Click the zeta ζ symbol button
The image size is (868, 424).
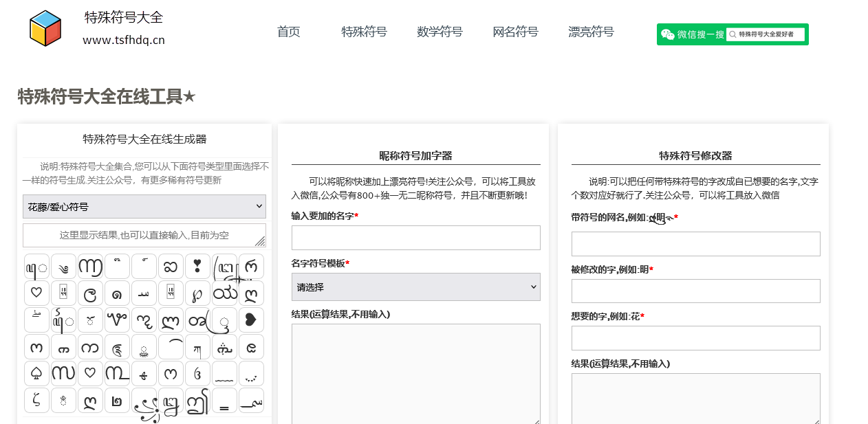[x=36, y=400]
